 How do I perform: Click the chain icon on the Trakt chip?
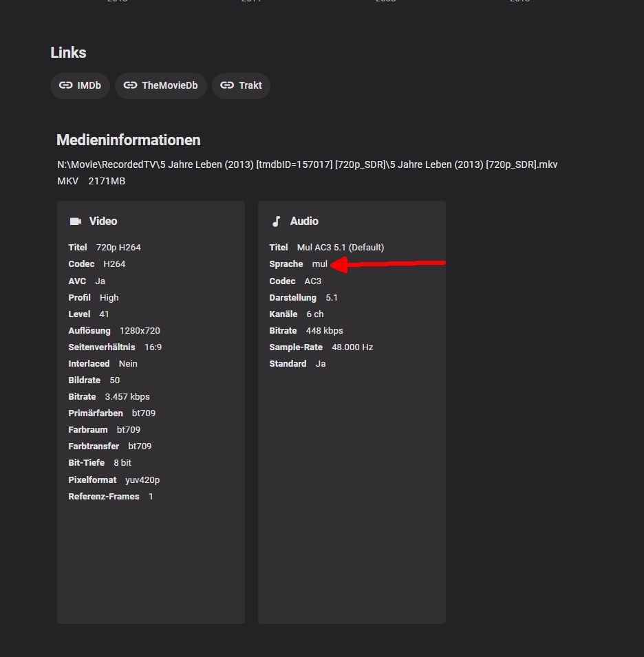click(x=227, y=85)
